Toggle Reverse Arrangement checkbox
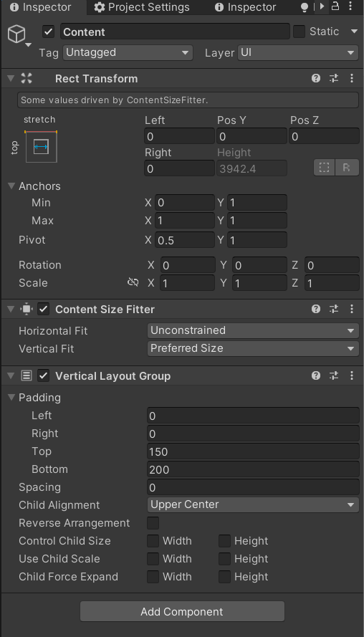This screenshot has width=364, height=637. tap(153, 523)
